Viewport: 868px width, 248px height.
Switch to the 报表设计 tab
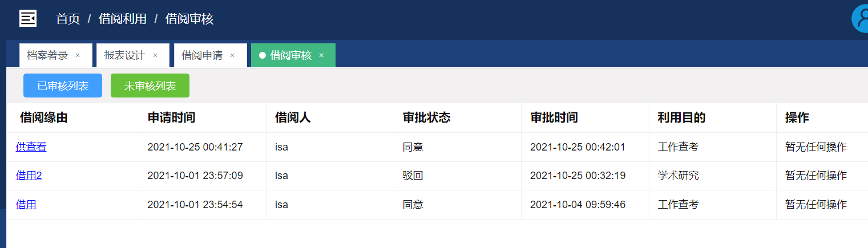tap(124, 55)
